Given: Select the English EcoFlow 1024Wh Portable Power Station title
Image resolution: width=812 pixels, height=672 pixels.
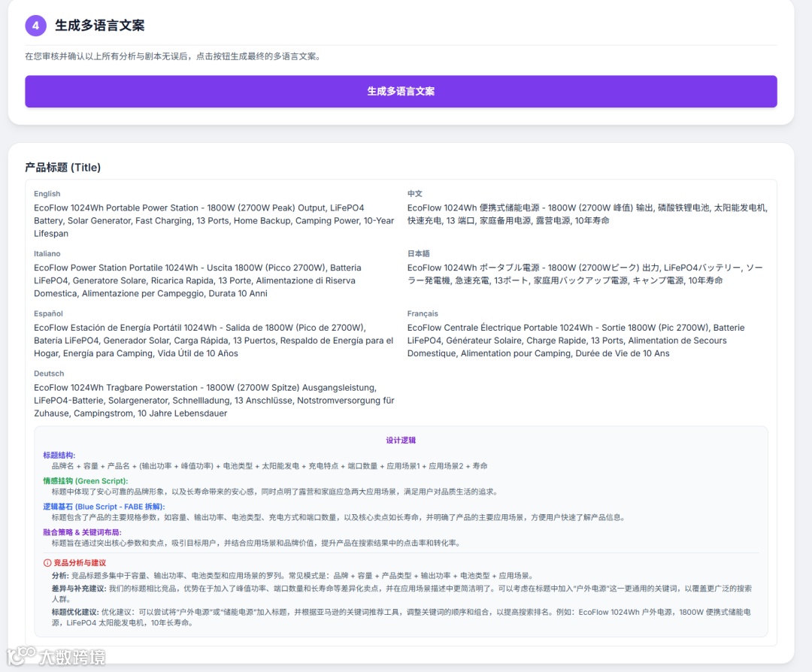Looking at the screenshot, I should (x=214, y=220).
